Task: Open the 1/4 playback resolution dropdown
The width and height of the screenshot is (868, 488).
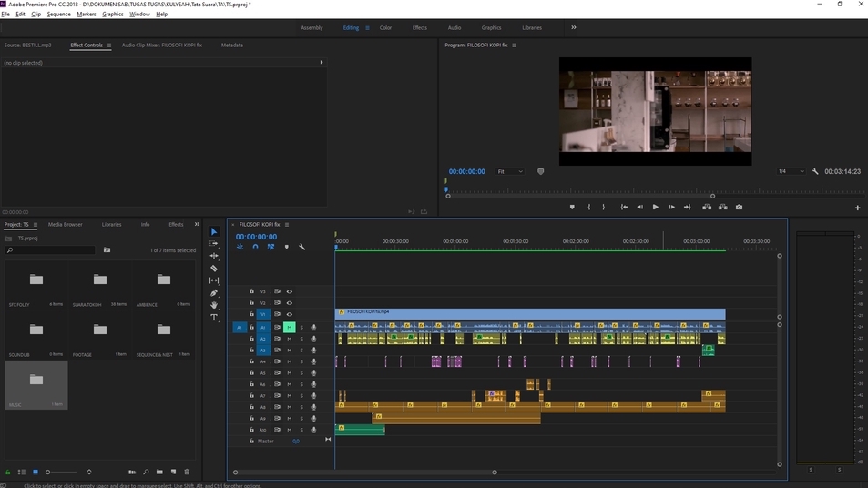Action: coord(790,171)
